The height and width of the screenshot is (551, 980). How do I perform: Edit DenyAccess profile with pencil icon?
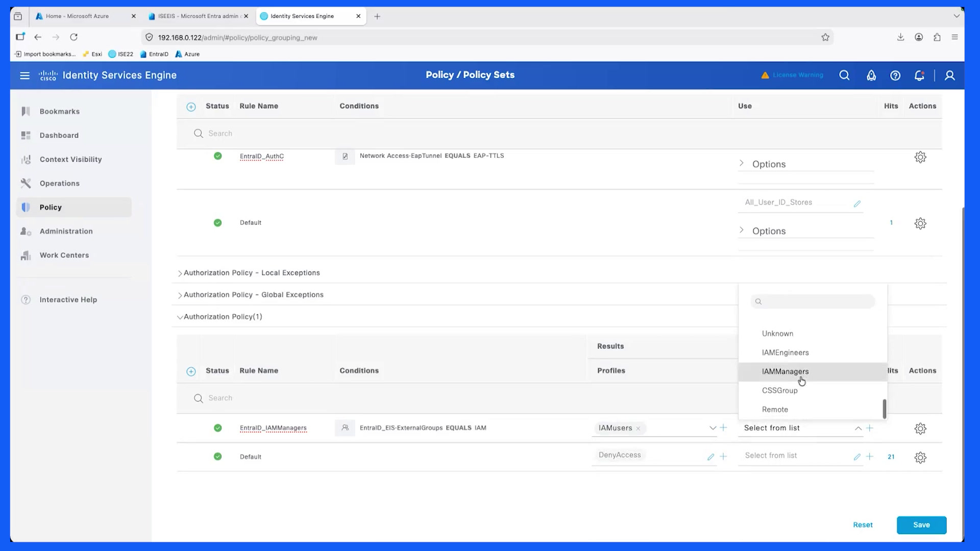710,457
